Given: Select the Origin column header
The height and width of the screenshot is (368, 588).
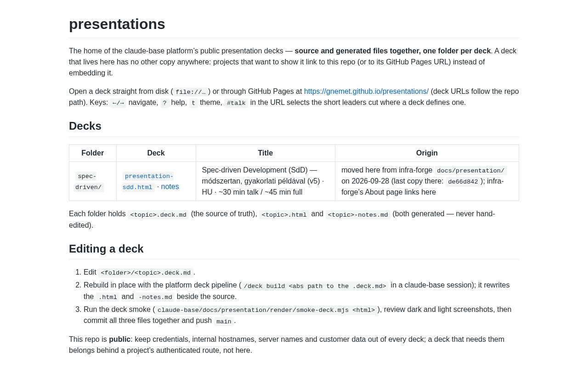Looking at the screenshot, I should (x=427, y=153).
